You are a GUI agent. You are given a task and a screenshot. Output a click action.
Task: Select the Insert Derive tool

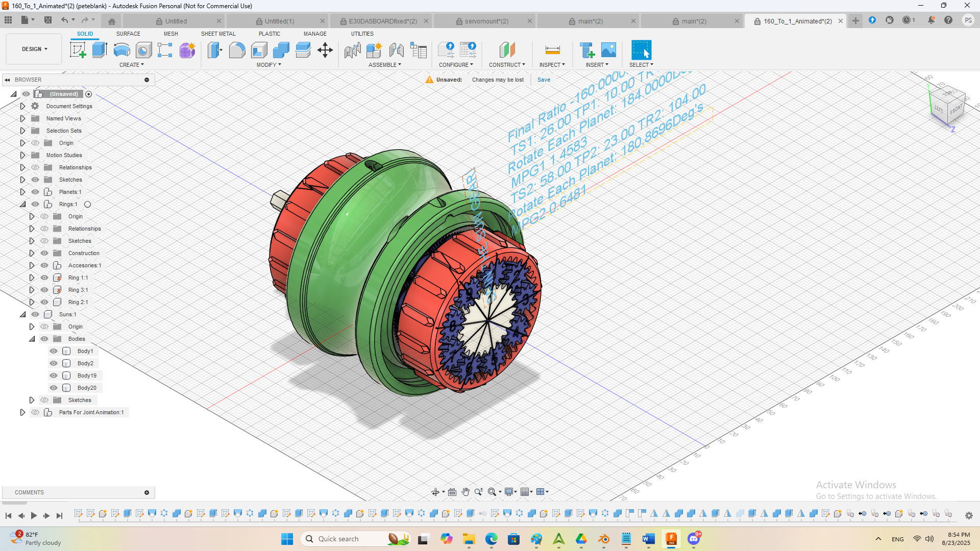point(587,50)
